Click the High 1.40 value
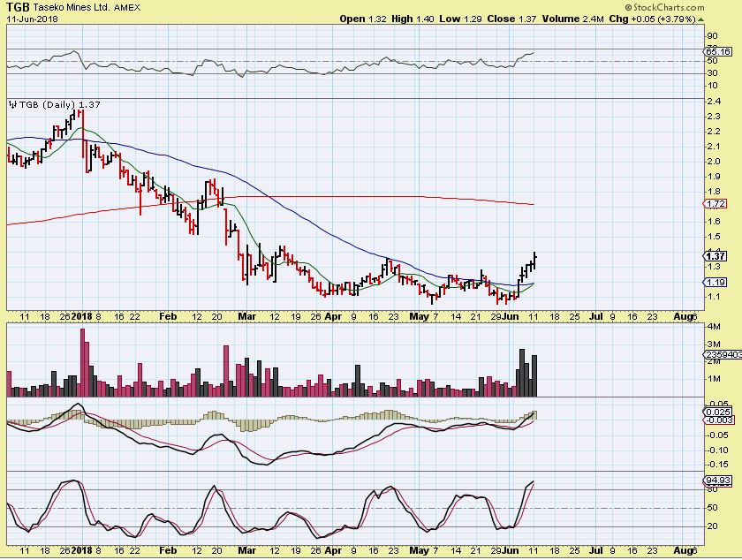 pyautogui.click(x=413, y=19)
